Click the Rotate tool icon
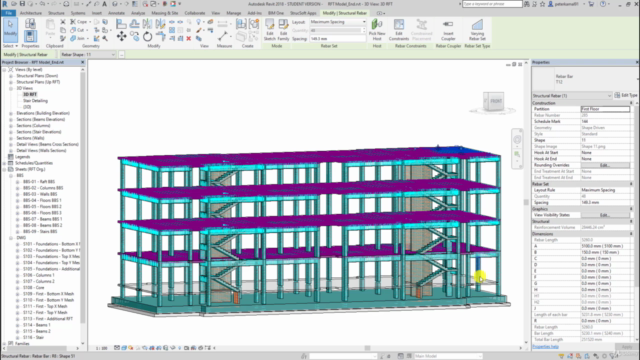 pos(147,37)
